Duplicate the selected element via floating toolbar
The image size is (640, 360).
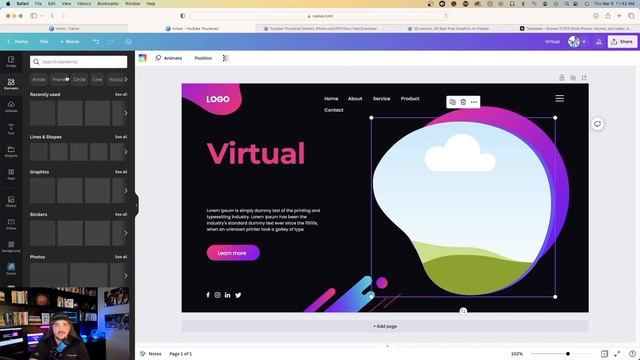pos(452,102)
